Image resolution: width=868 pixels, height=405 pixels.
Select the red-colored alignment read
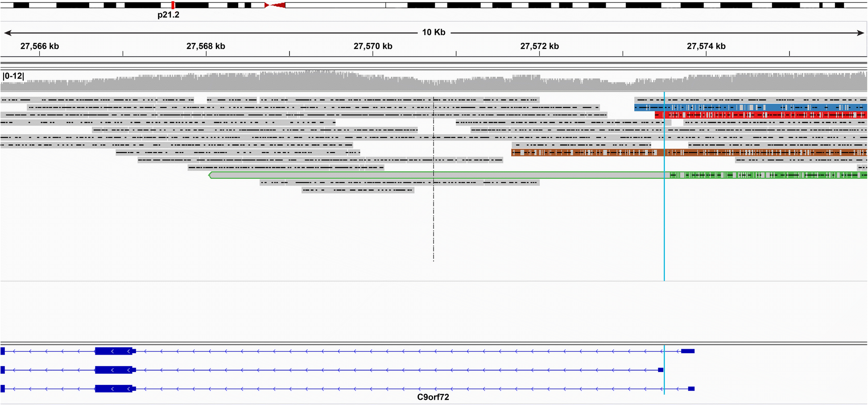(761, 115)
